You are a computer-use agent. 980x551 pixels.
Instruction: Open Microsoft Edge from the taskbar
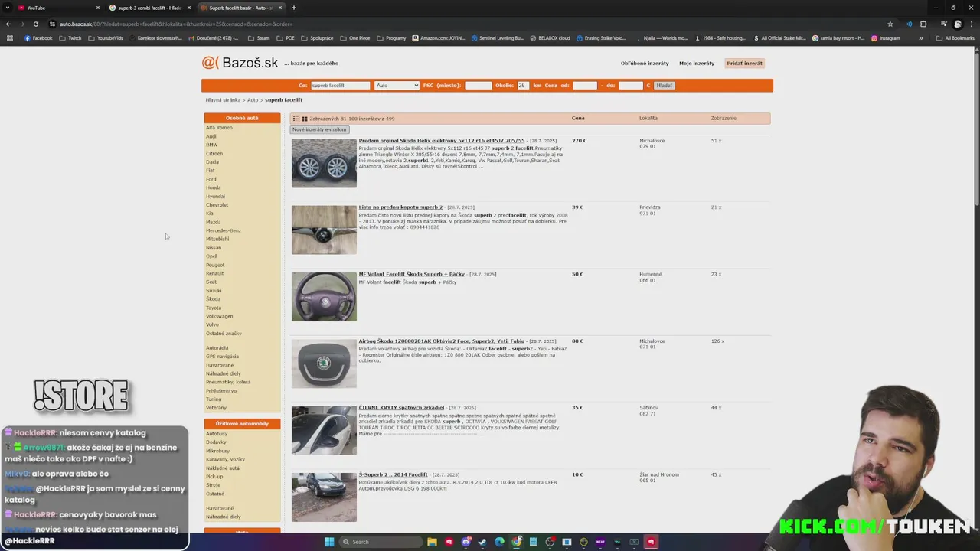(x=499, y=542)
